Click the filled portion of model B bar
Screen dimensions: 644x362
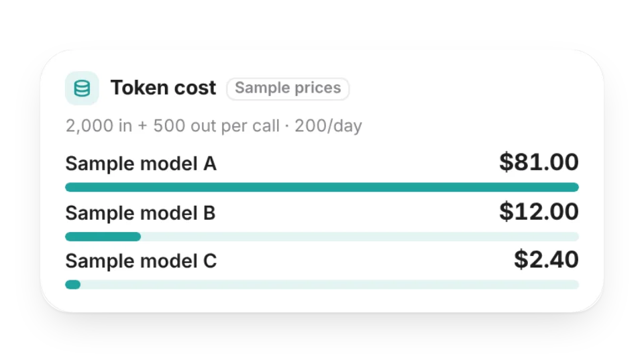(103, 237)
